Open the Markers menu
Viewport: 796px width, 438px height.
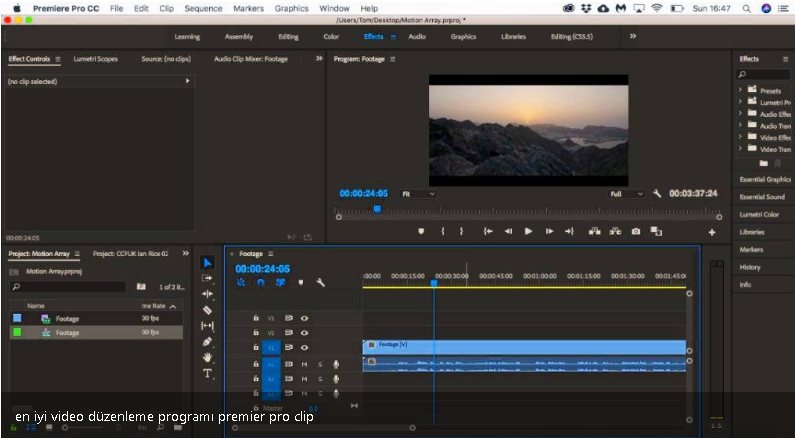point(248,8)
